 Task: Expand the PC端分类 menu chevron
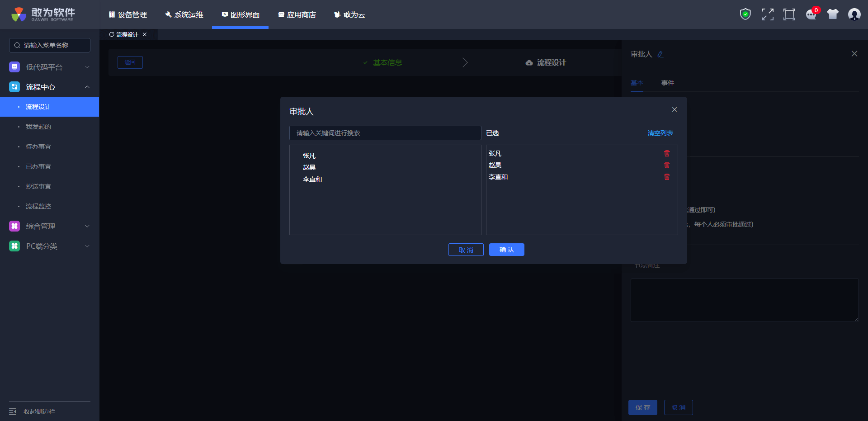[x=87, y=246]
